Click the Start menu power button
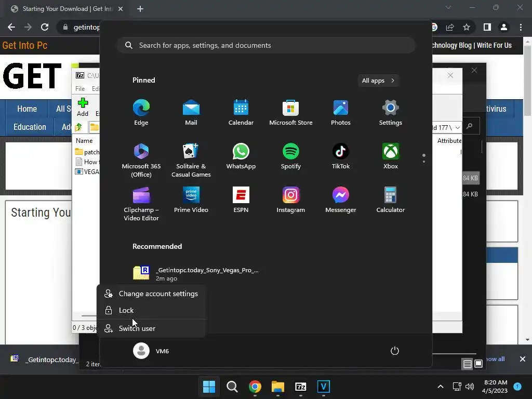Viewport: 532px width, 399px height. click(x=395, y=351)
